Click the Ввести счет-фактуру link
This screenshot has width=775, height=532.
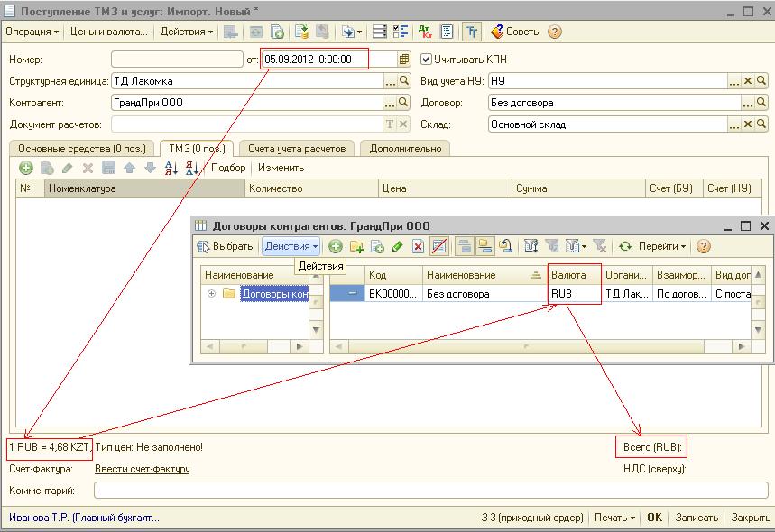click(142, 469)
